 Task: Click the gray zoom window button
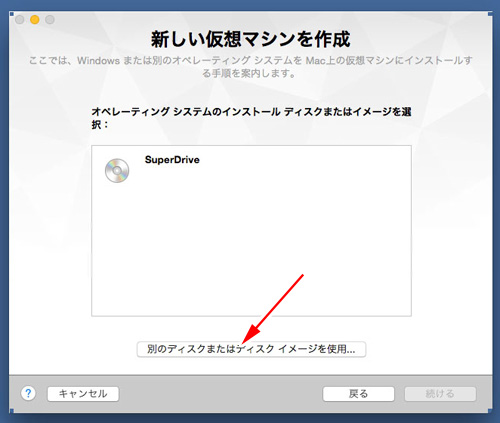tap(50, 20)
